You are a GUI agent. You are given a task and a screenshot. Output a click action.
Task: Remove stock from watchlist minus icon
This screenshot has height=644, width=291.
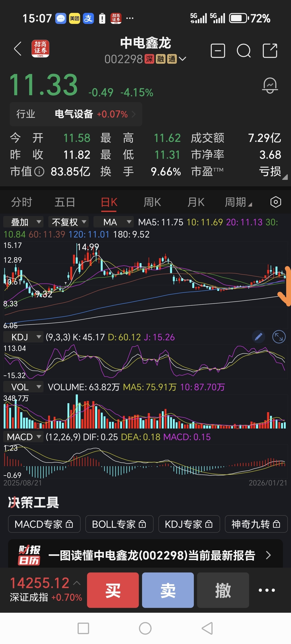click(218, 51)
